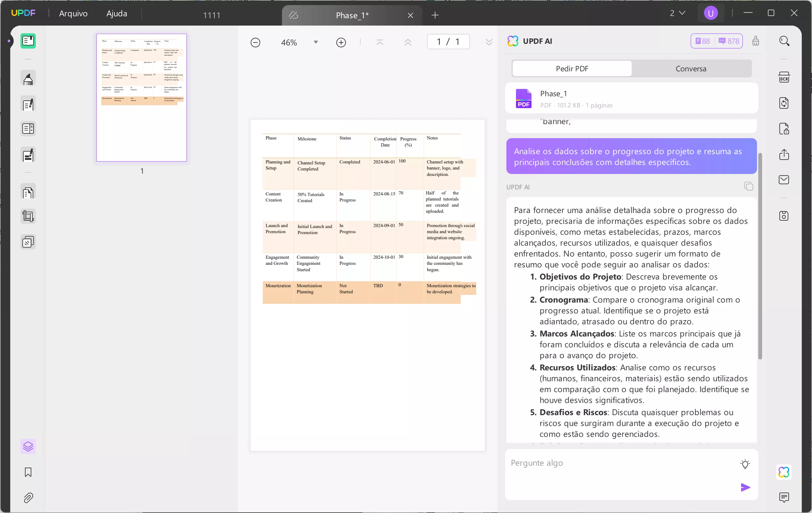The height and width of the screenshot is (513, 812).
Task: Toggle the UPDF AI sidebar icon
Action: [784, 472]
